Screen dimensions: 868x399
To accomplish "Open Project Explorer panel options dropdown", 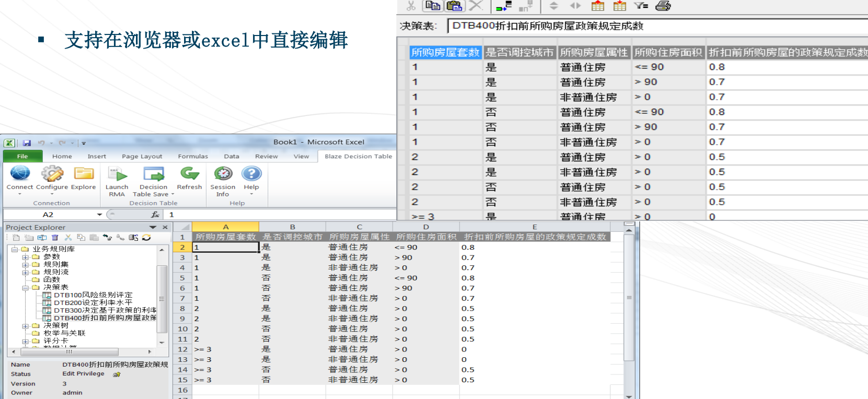I will [153, 227].
